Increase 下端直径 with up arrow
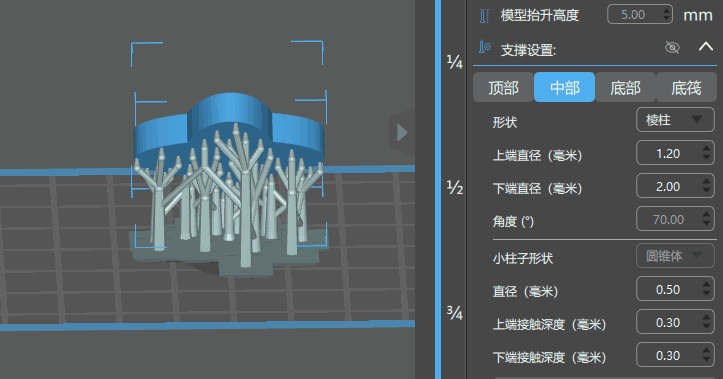 click(x=706, y=182)
